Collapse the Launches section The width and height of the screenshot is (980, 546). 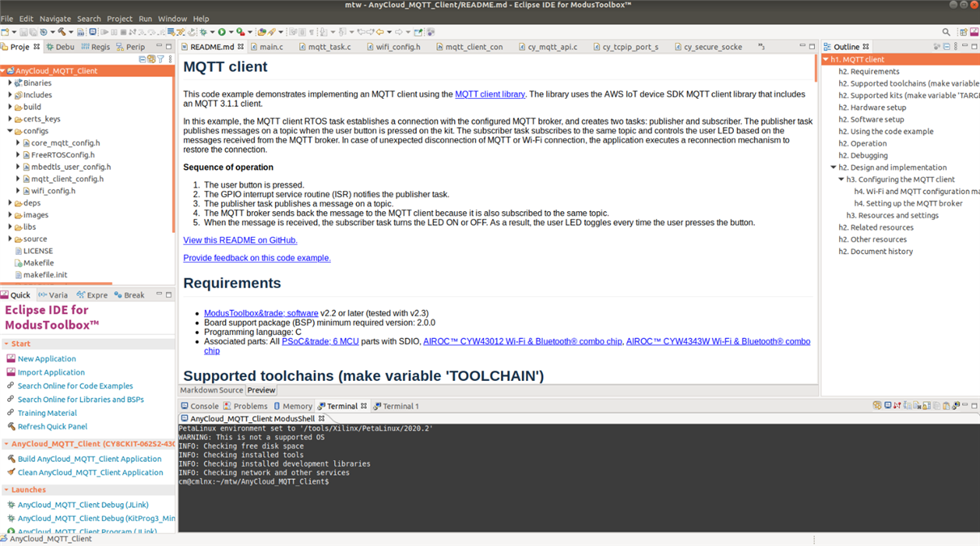pyautogui.click(x=6, y=489)
